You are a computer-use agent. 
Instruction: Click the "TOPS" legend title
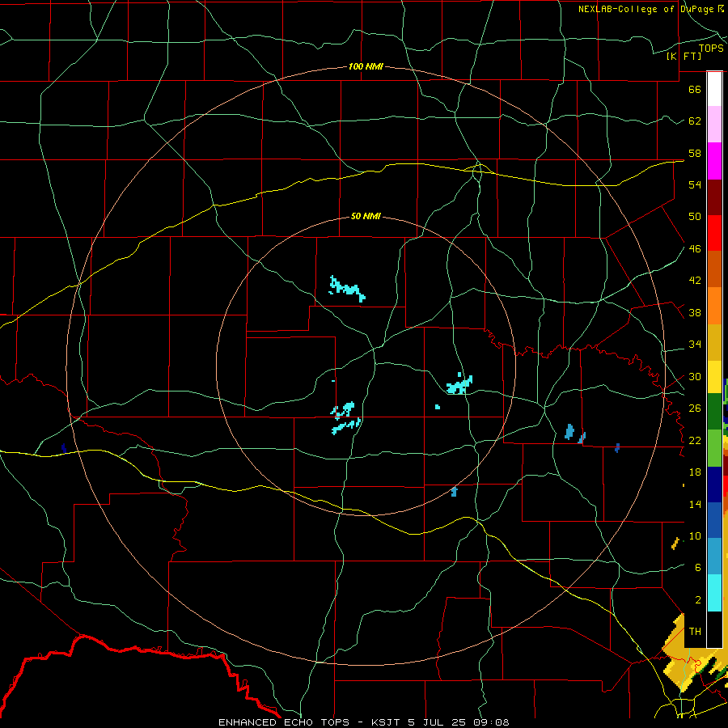[711, 49]
